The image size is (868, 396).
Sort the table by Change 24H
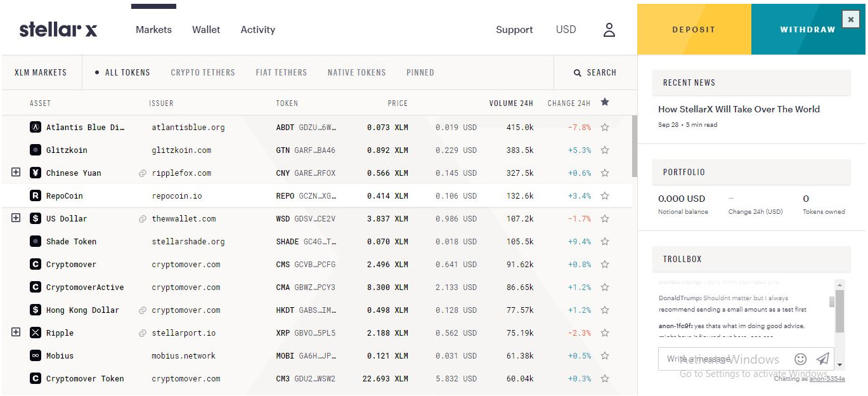569,103
